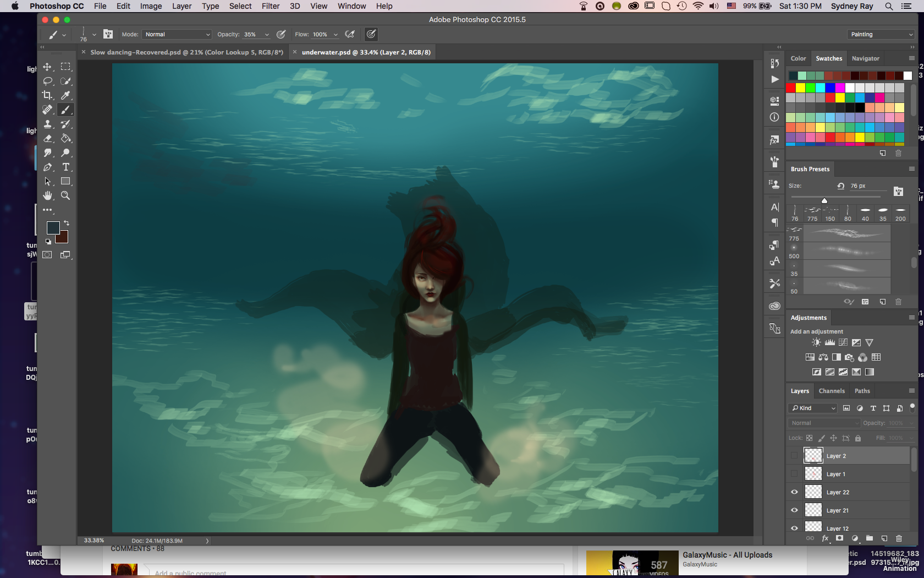Open the Brush Preset picker arrow
This screenshot has height=578, width=924.
click(94, 35)
